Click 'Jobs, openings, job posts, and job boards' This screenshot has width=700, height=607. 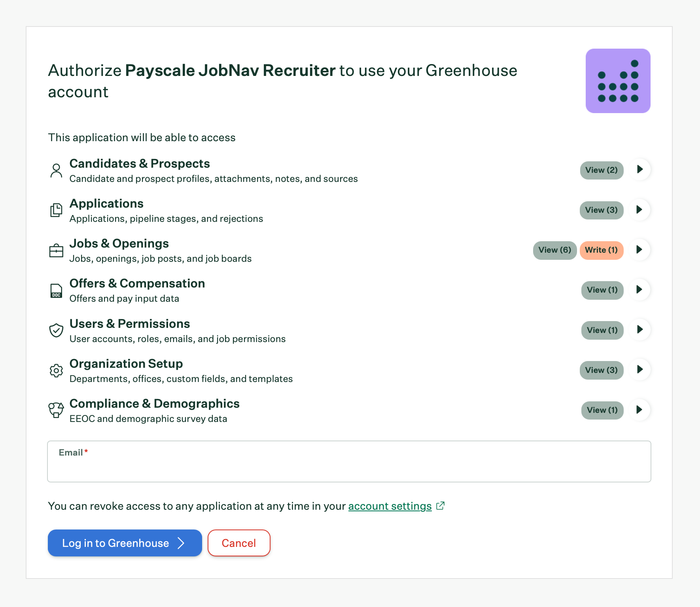click(161, 259)
